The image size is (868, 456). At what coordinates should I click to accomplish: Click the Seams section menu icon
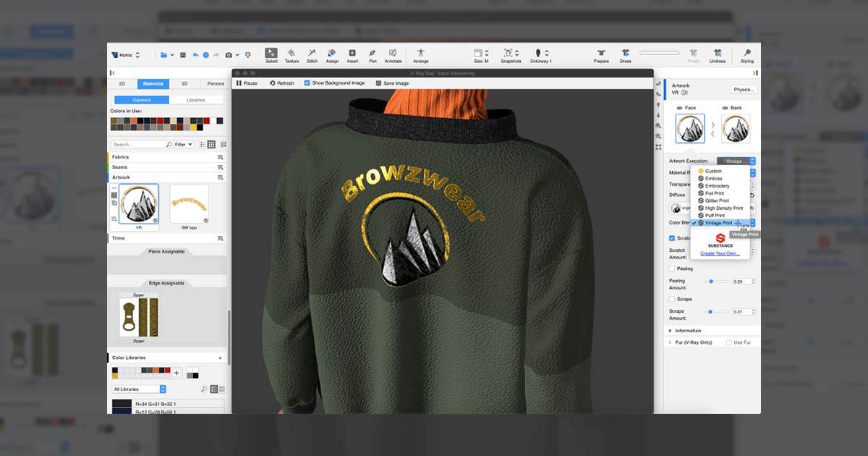[x=221, y=167]
